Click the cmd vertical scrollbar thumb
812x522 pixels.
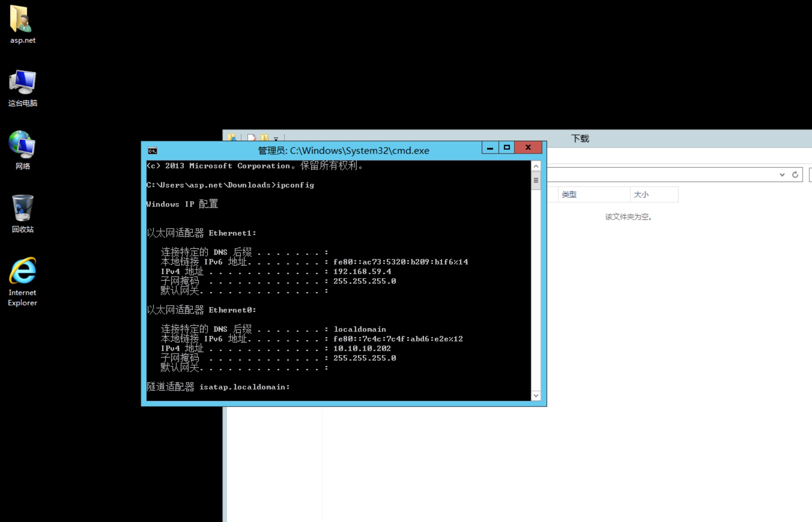536,180
